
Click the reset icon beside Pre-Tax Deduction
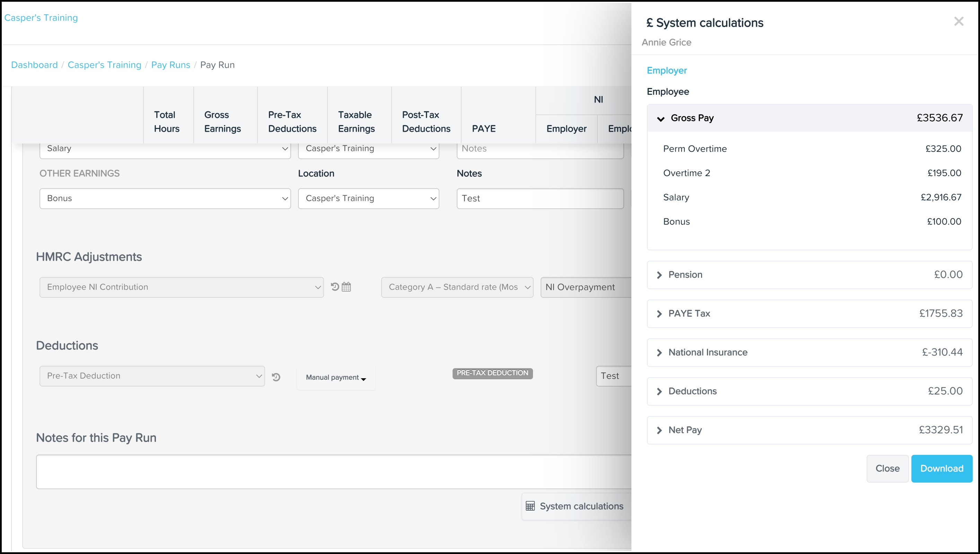coord(276,377)
